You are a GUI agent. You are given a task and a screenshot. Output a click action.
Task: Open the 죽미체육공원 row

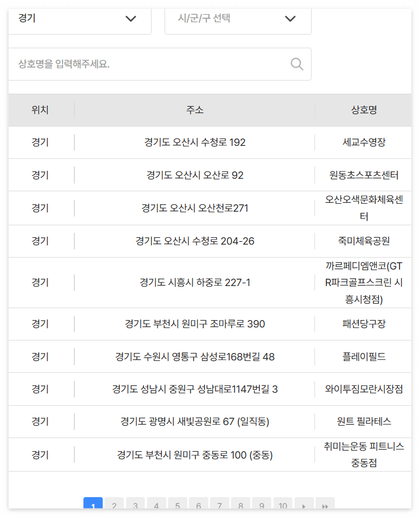[x=369, y=241]
